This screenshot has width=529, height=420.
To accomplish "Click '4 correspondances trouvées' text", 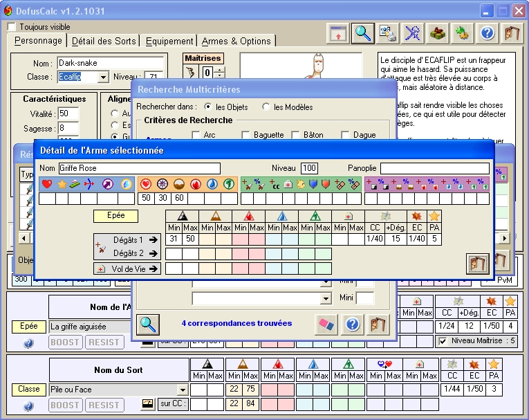I will tap(236, 323).
